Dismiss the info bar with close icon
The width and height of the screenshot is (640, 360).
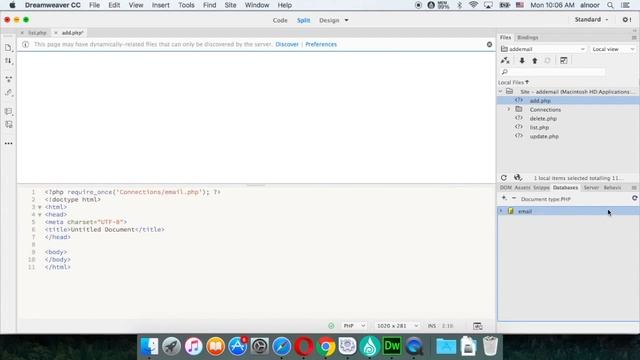click(489, 44)
